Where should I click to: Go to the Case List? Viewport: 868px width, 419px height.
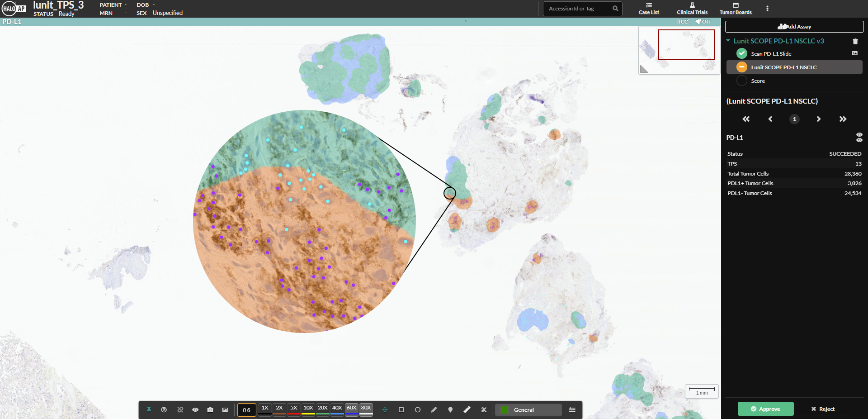(649, 8)
